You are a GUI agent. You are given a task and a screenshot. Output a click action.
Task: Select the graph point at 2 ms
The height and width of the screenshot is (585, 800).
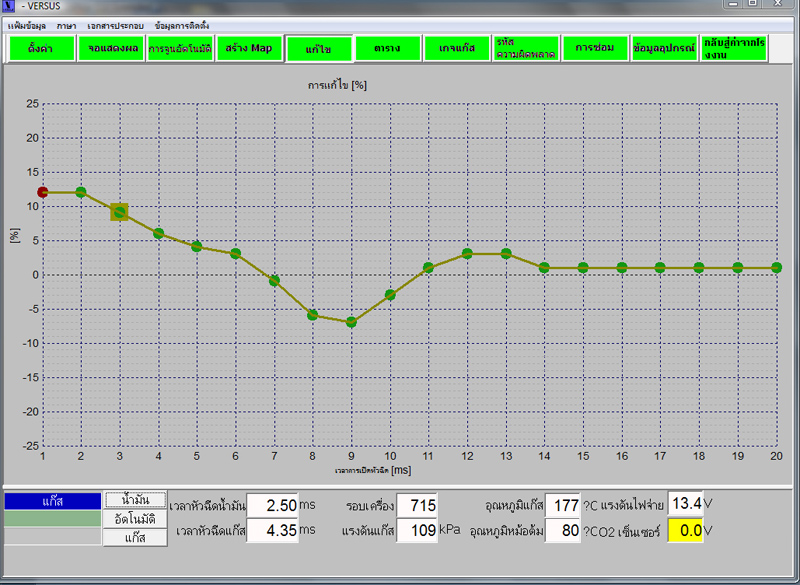(x=81, y=192)
